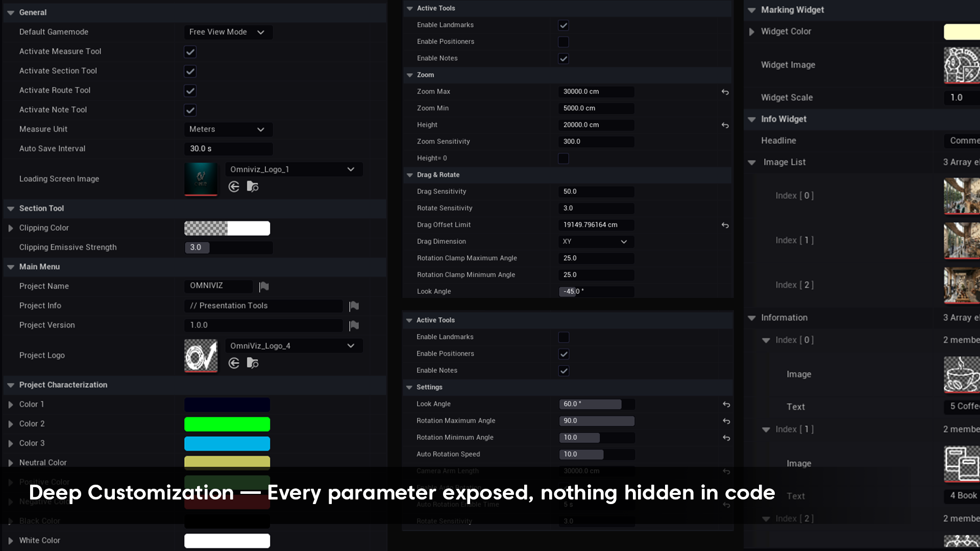Browse to Omniviz_Logo_1 asset in content browser

[253, 187]
